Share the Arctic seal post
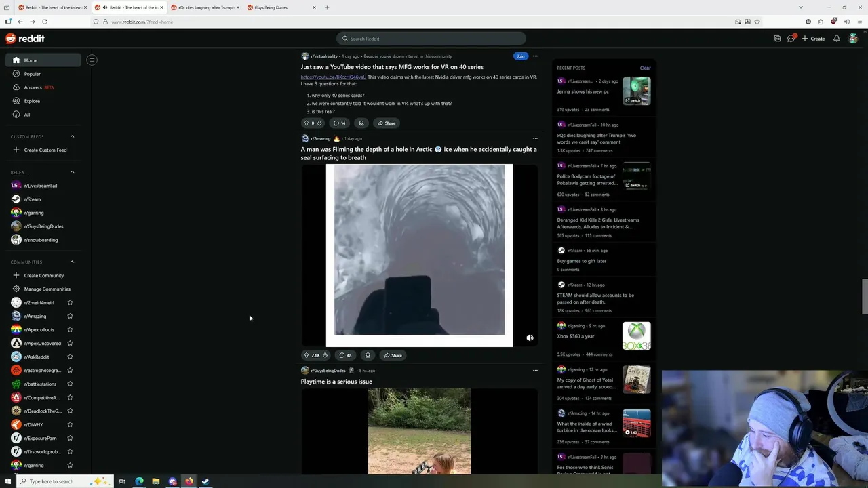The width and height of the screenshot is (868, 488). point(393,355)
